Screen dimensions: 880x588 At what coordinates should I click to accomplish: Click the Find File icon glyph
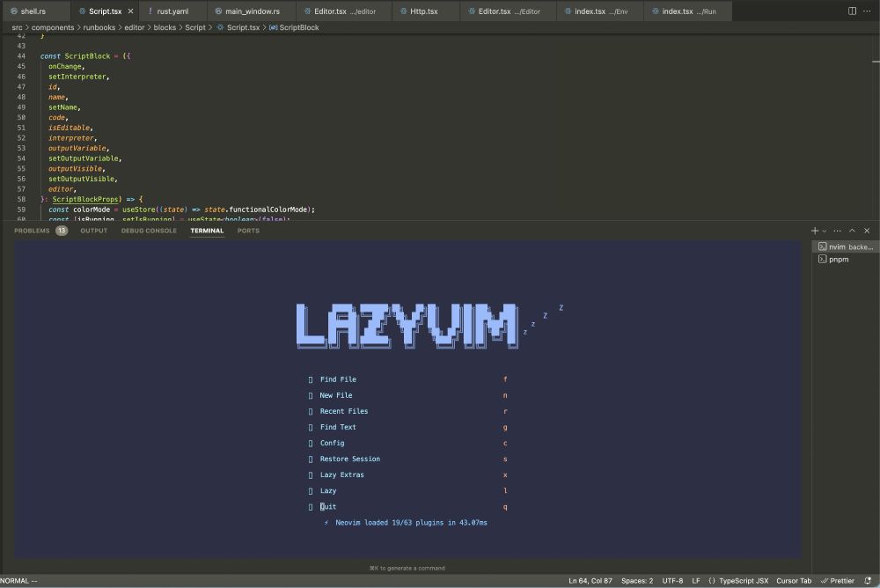[311, 379]
